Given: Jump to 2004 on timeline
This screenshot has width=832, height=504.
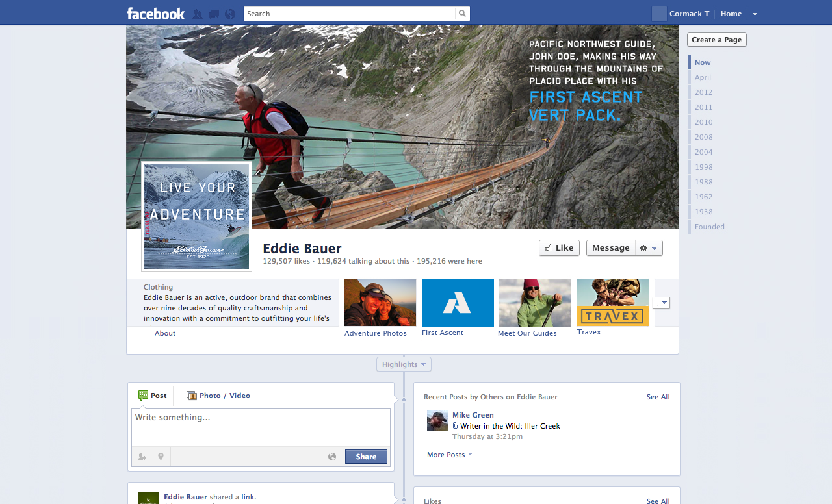Looking at the screenshot, I should (x=703, y=152).
